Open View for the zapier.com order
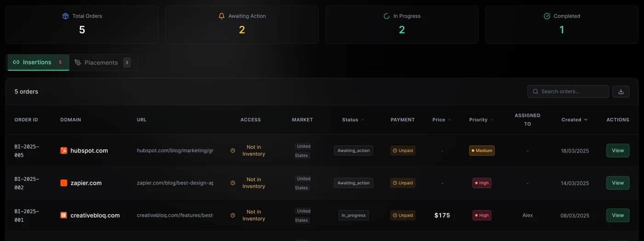Screen dimensions: 644x241 (617, 183)
